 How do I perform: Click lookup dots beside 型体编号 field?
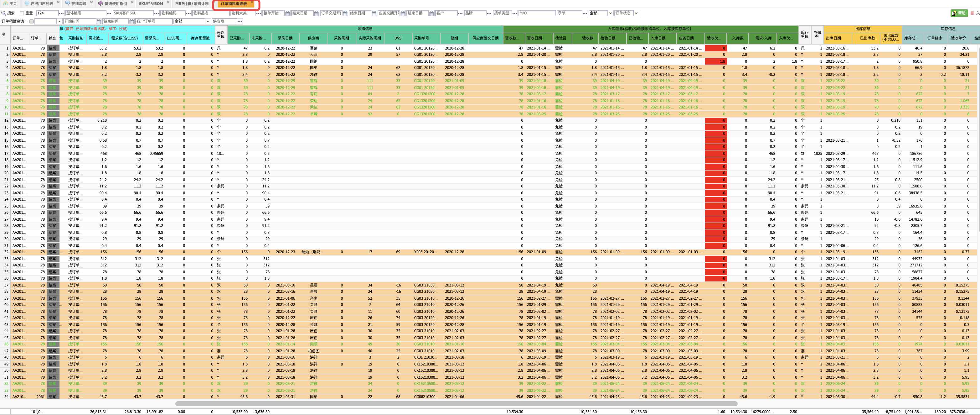click(x=109, y=13)
